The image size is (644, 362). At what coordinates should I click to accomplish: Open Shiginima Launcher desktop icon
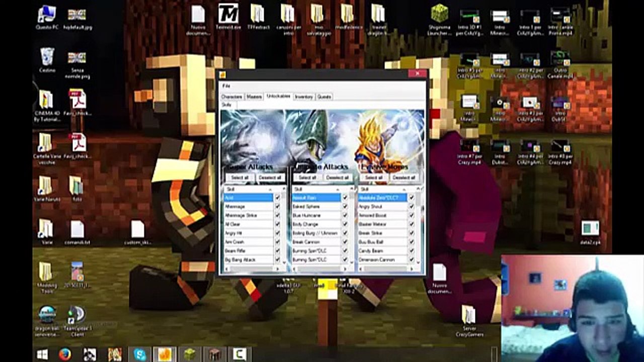[439, 20]
